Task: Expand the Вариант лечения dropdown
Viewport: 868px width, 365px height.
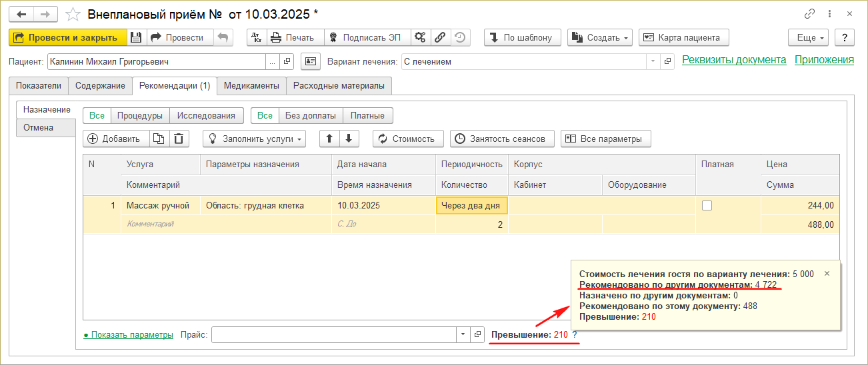Action: 651,61
